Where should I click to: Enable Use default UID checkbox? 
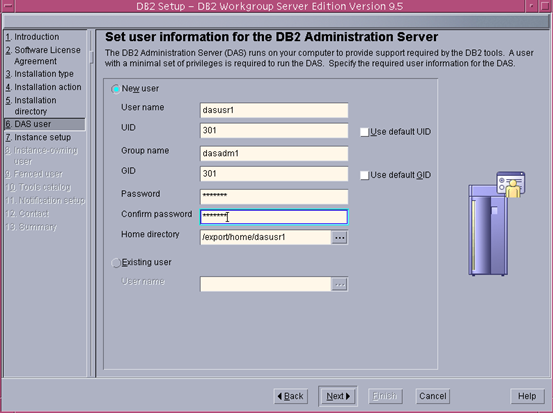[x=364, y=132]
